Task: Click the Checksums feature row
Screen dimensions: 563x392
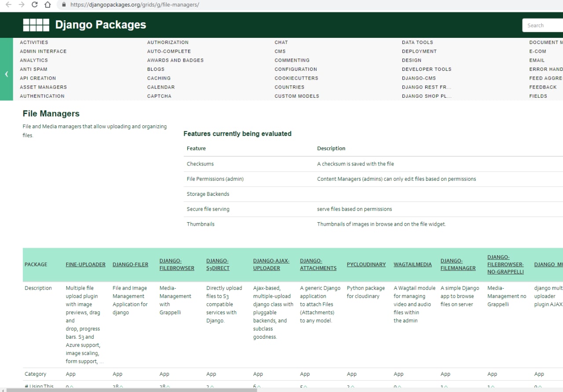Action: (373, 164)
